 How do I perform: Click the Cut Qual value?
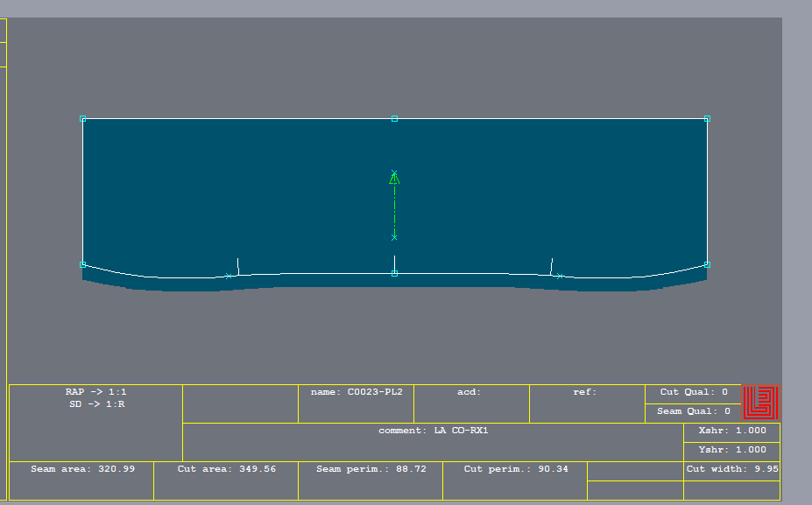click(725, 392)
